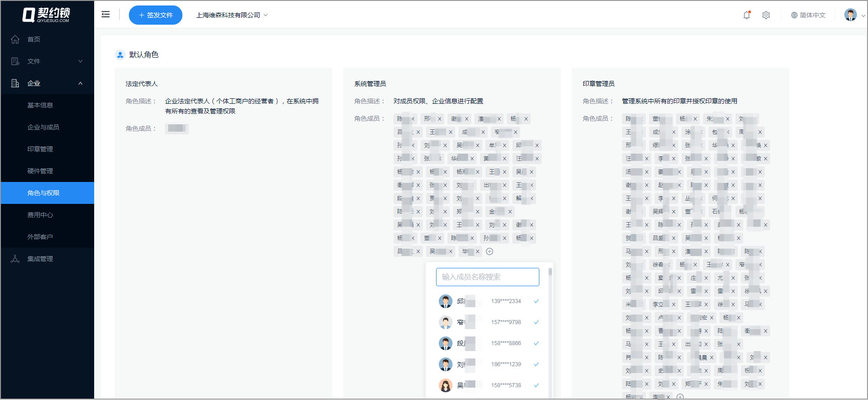This screenshot has height=400, width=868.
Task: Open the settings gear icon
Action: (x=766, y=15)
